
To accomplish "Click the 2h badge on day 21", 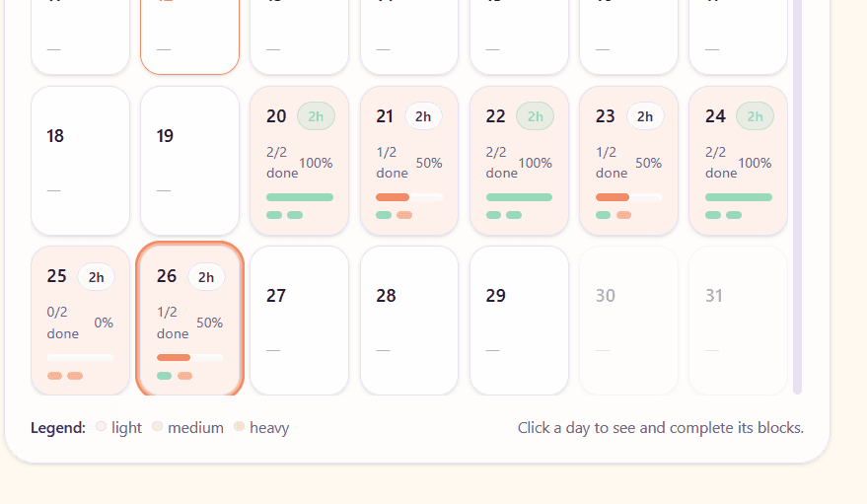I will tap(423, 116).
